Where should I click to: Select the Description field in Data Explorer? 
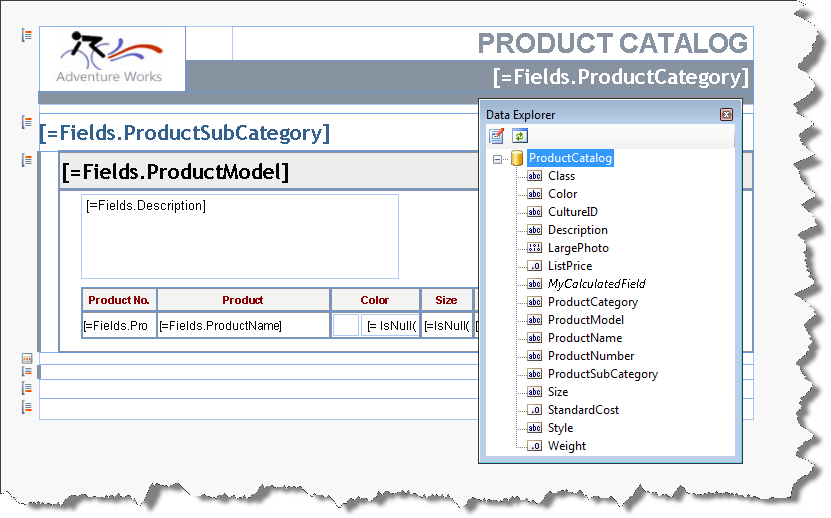pos(578,230)
